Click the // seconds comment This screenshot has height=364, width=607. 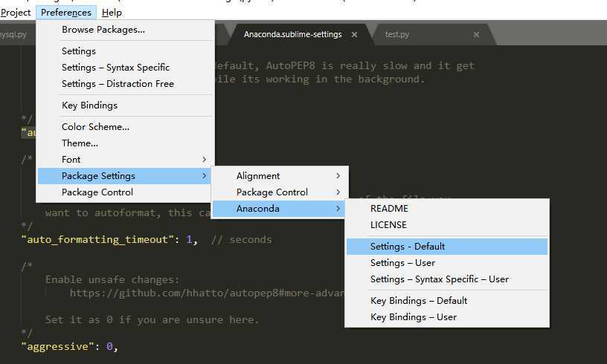click(x=242, y=240)
